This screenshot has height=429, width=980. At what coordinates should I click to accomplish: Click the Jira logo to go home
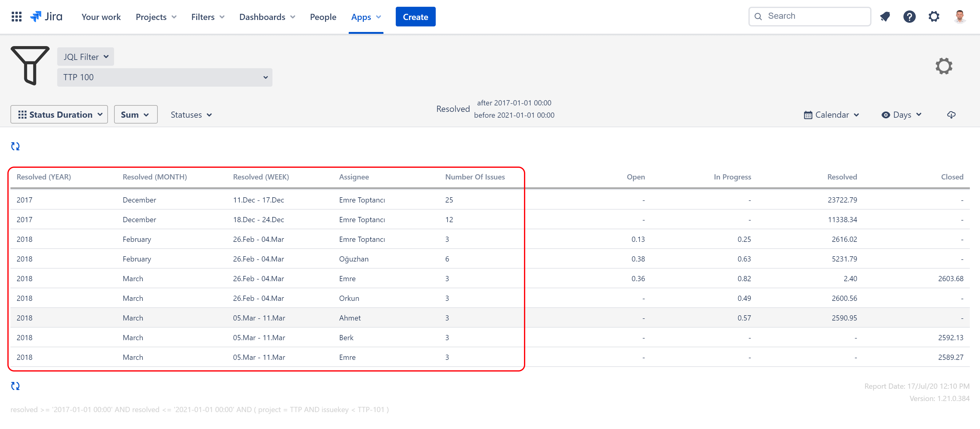click(x=46, y=16)
